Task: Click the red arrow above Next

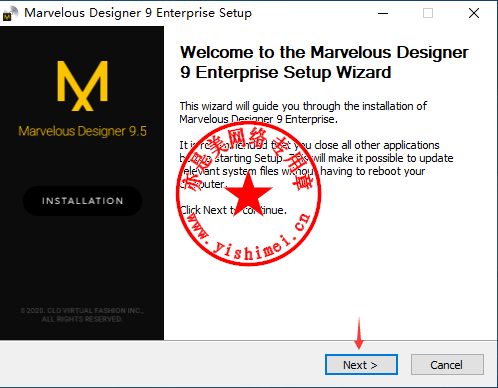Action: 359,333
